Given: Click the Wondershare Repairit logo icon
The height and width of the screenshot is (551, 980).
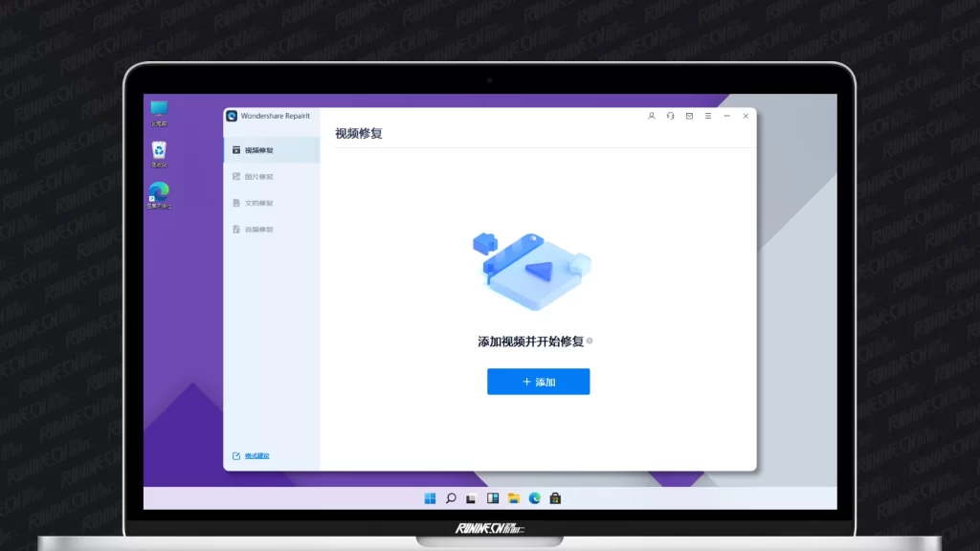Looking at the screenshot, I should pyautogui.click(x=232, y=116).
